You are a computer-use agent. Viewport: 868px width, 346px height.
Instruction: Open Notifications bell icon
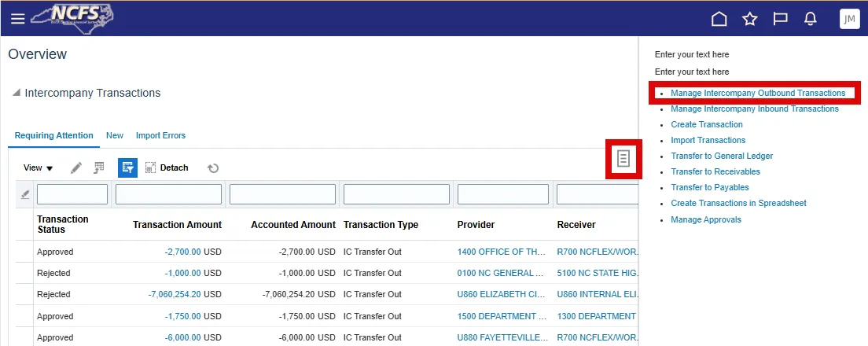click(x=810, y=19)
